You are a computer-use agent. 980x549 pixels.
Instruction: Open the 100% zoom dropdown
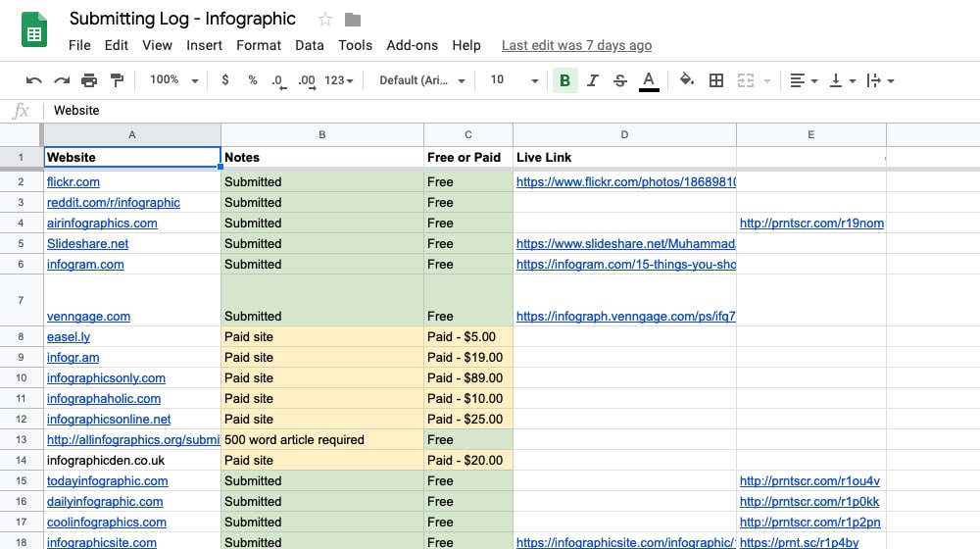tap(174, 80)
